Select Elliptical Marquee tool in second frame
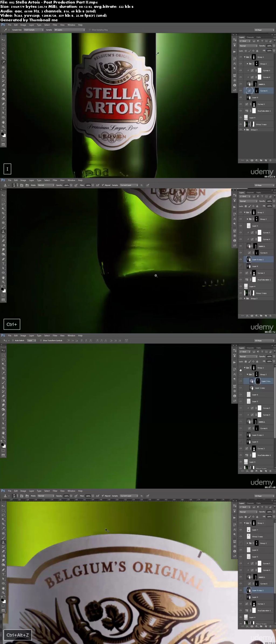 [4, 200]
